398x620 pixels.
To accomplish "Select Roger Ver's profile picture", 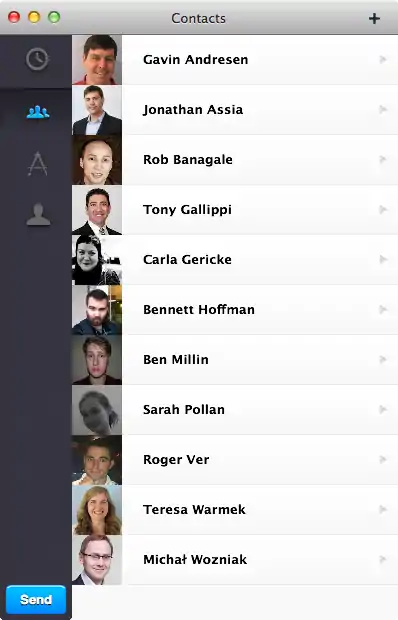I will [97, 460].
